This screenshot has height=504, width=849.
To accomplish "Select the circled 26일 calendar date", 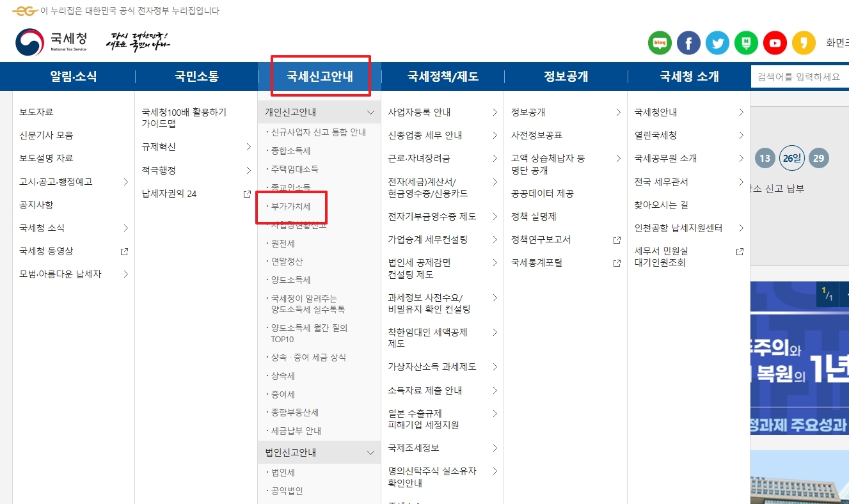I will (791, 158).
